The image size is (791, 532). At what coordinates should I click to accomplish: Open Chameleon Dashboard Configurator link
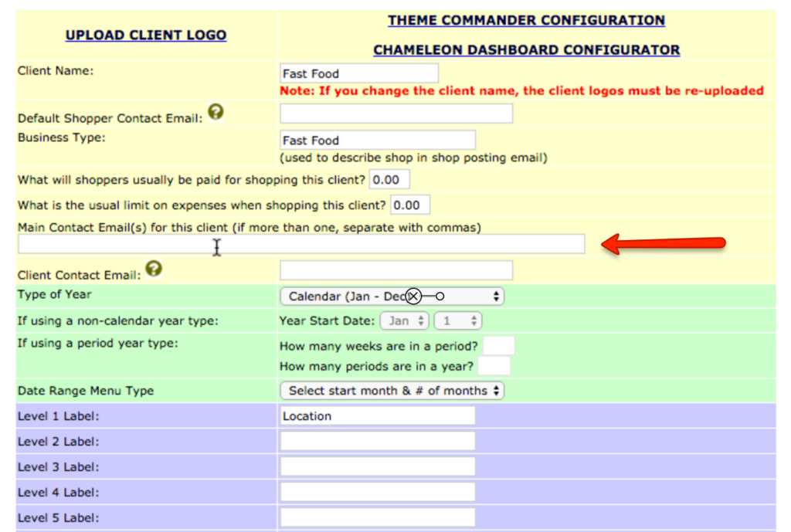[x=526, y=50]
